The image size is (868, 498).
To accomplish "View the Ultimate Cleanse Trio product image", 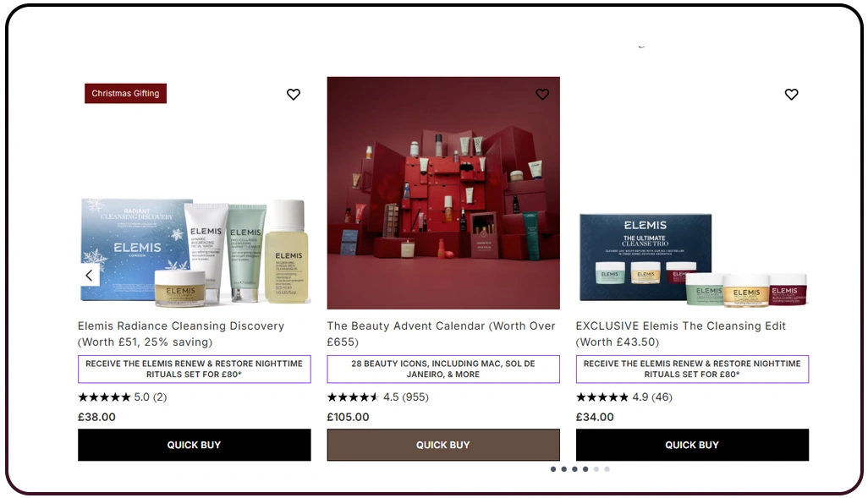I will click(x=693, y=259).
